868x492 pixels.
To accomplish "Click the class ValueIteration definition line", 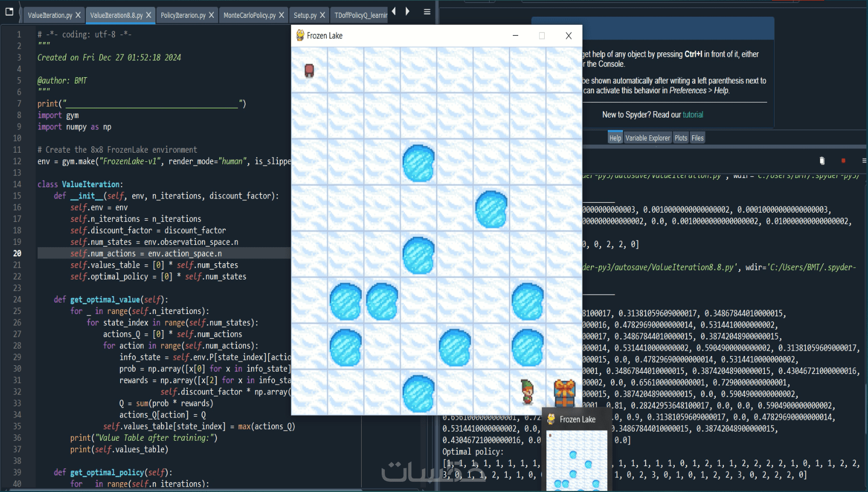I will click(x=80, y=184).
